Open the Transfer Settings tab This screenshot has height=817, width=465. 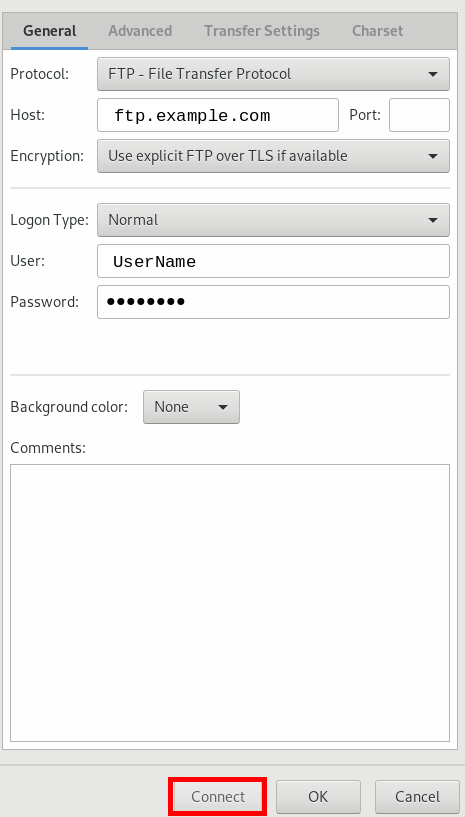click(x=262, y=31)
